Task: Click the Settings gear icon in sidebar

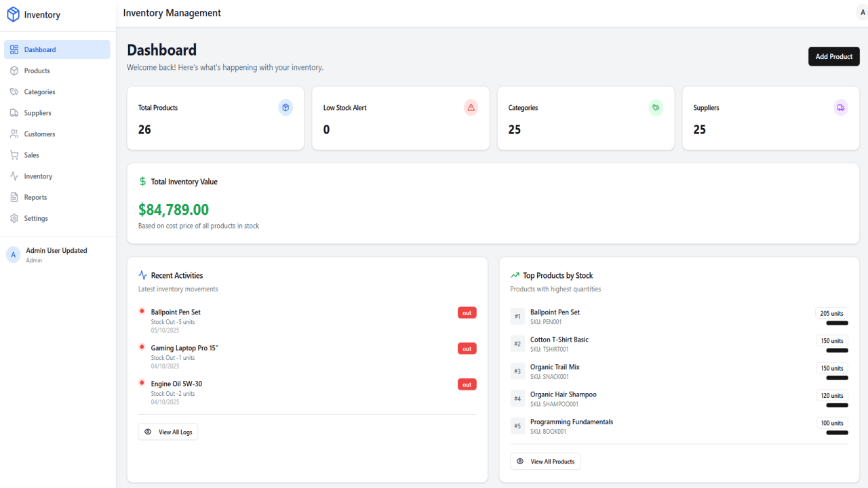Action: (14, 218)
